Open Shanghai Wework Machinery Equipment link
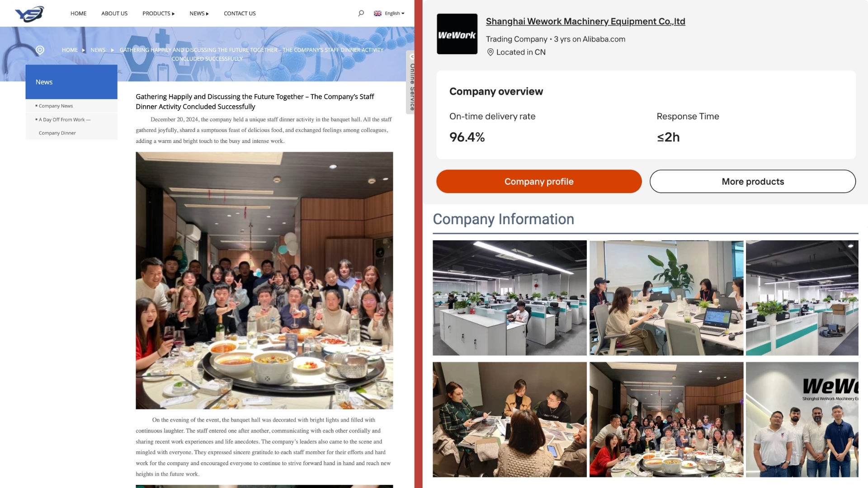 click(x=585, y=21)
